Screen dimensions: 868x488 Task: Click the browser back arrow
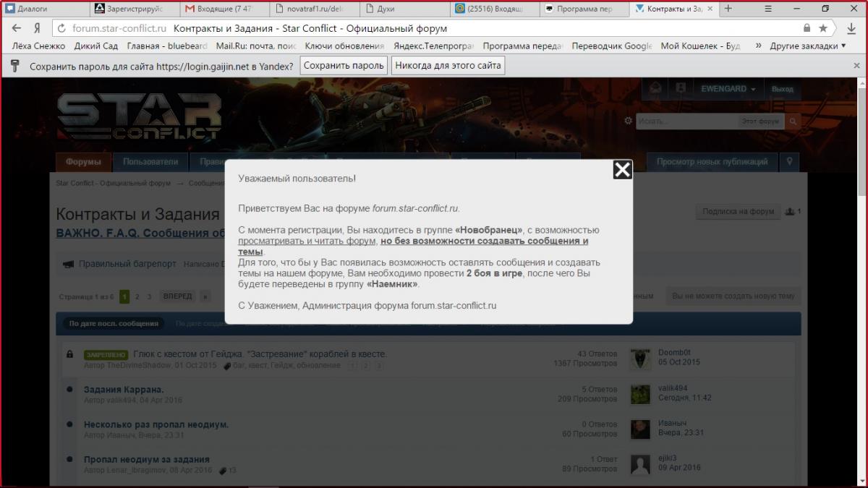(x=16, y=28)
